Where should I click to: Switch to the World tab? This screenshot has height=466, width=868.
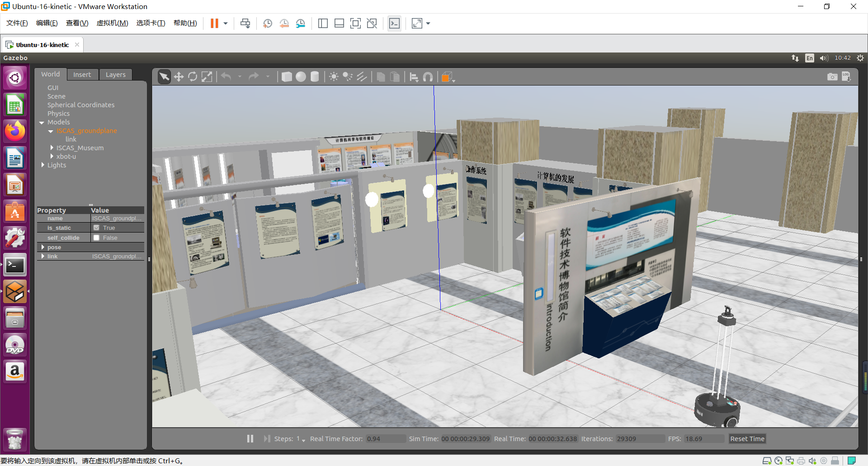click(51, 74)
